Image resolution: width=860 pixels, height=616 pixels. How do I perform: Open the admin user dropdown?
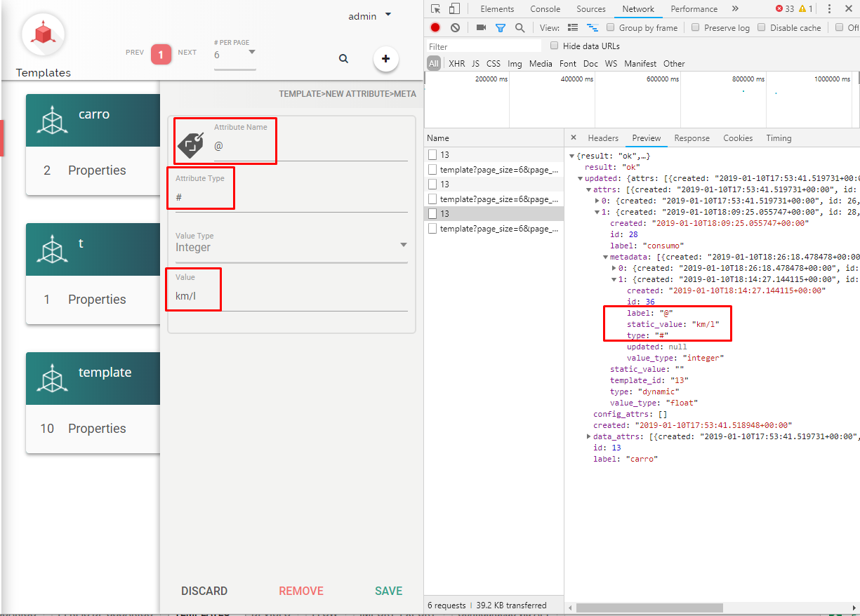coord(370,16)
